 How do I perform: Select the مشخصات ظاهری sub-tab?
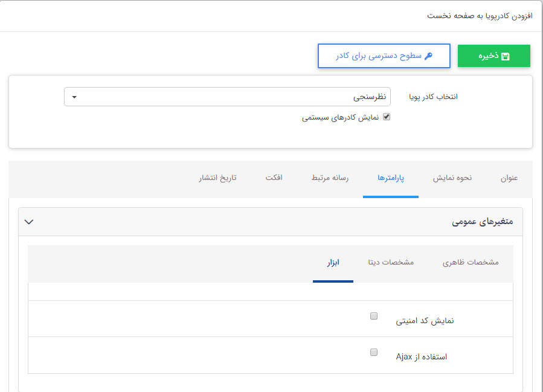pyautogui.click(x=471, y=263)
